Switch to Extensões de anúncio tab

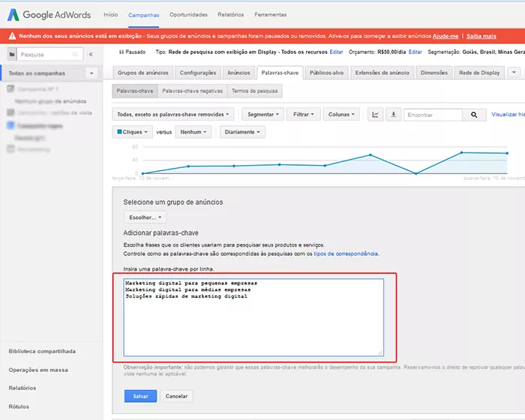[382, 73]
